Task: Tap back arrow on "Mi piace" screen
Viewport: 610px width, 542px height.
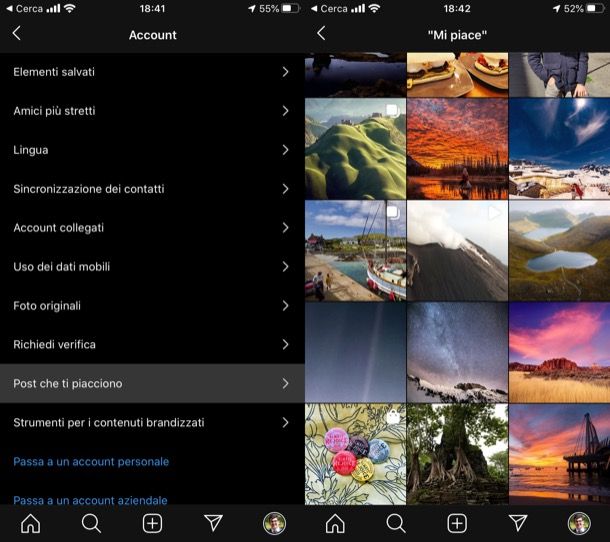Action: (321, 33)
